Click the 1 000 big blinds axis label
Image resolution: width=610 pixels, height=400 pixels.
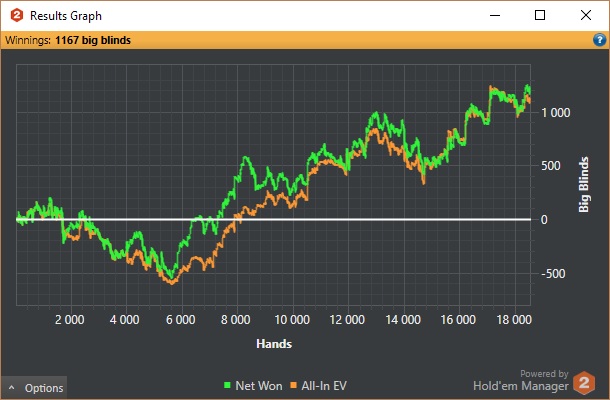556,113
